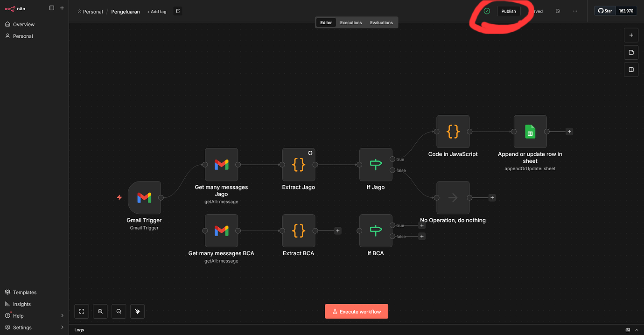The height and width of the screenshot is (335, 644).
Task: Click the appendOrUpdate: sheet subtitle text
Action: tap(530, 168)
